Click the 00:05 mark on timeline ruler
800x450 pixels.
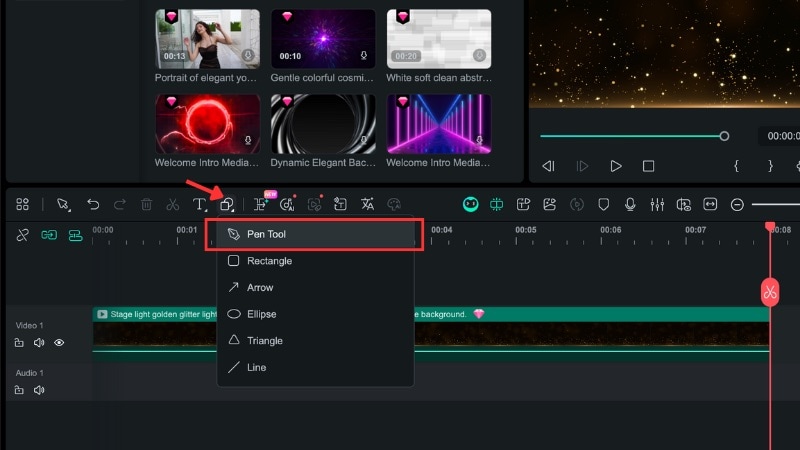pyautogui.click(x=526, y=230)
